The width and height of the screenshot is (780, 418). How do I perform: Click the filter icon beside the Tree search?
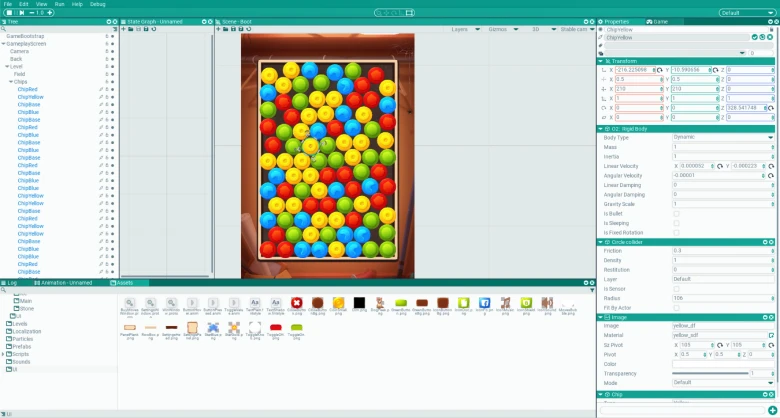click(115, 29)
